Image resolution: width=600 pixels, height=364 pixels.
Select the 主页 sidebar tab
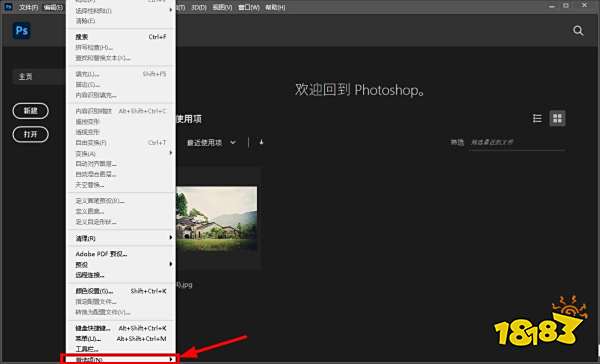point(38,77)
